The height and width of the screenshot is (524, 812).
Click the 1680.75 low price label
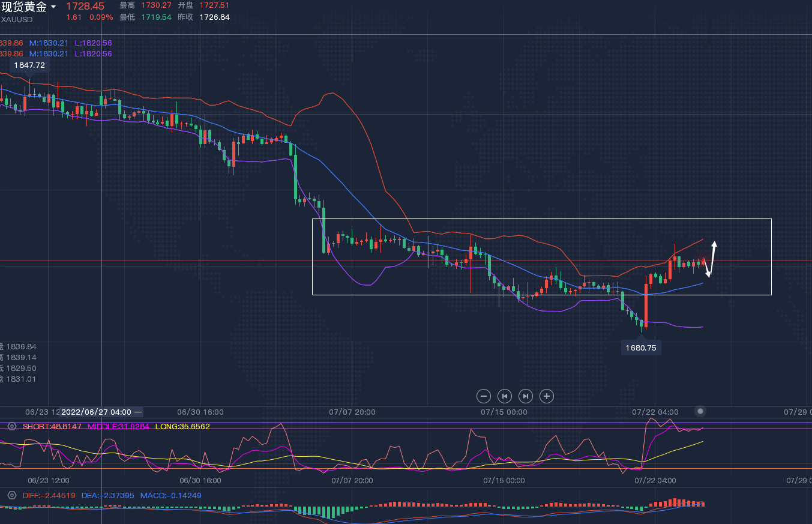point(640,348)
